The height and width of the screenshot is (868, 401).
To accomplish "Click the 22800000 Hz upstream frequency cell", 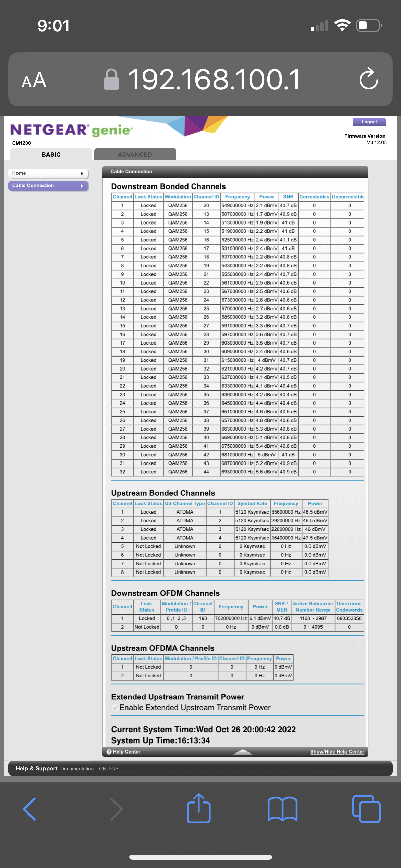I will [286, 529].
